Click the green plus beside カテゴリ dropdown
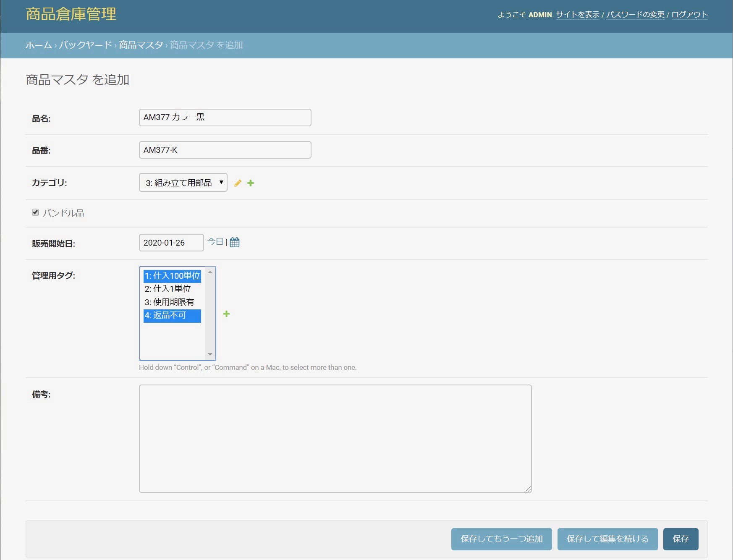Viewport: 733px width, 560px height. pos(251,183)
